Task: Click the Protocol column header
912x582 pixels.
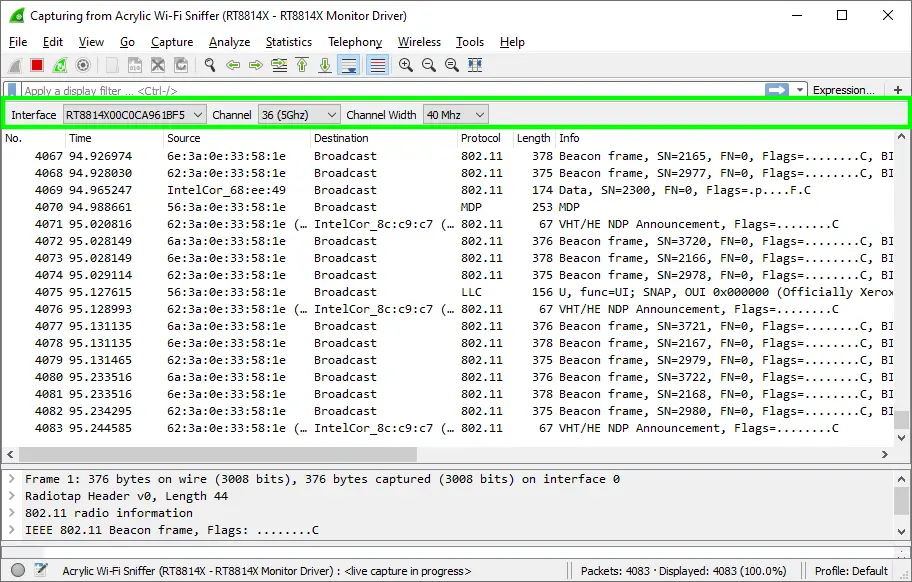Action: (x=484, y=138)
